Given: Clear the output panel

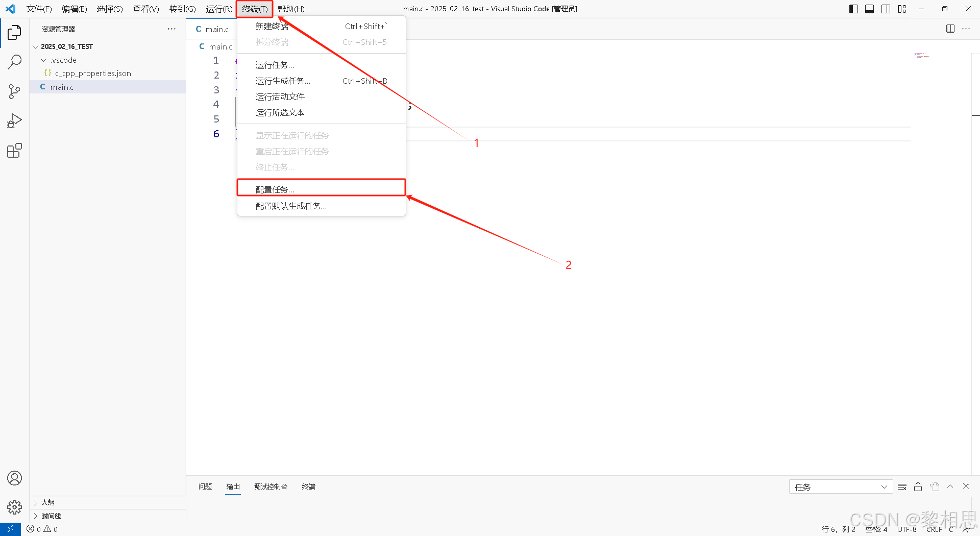Looking at the screenshot, I should pos(902,487).
